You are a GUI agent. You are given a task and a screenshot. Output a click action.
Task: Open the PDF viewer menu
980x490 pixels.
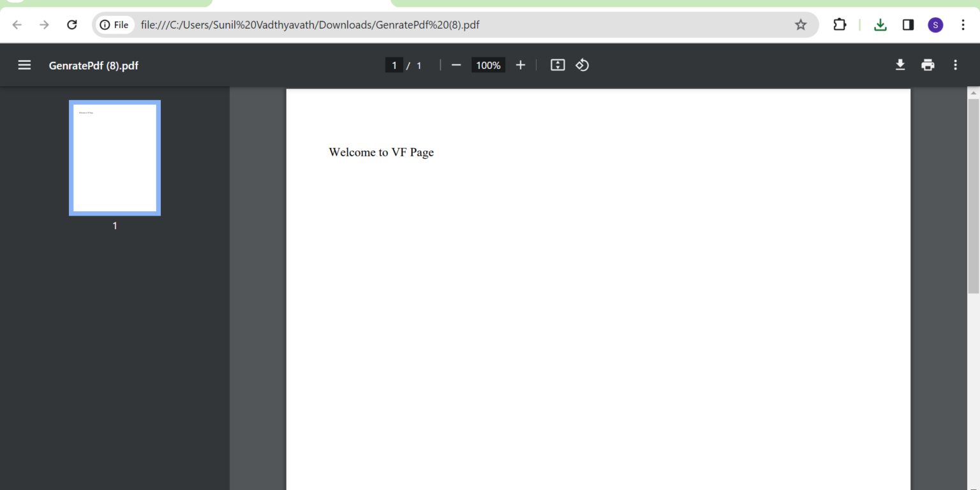click(24, 64)
